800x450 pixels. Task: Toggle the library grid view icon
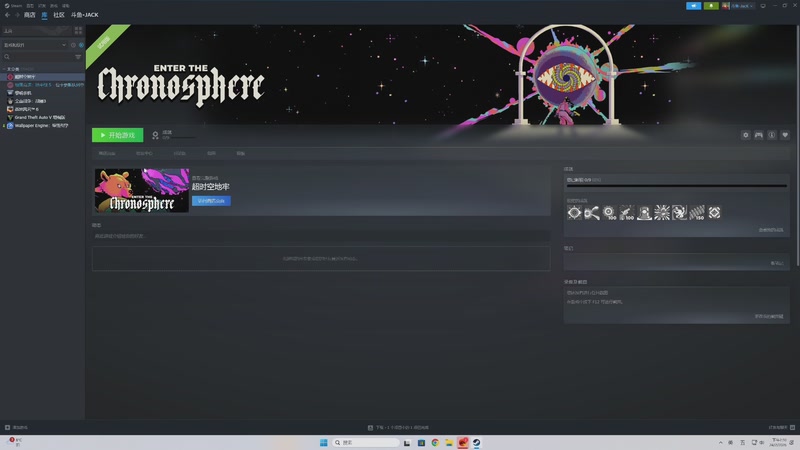click(x=78, y=31)
